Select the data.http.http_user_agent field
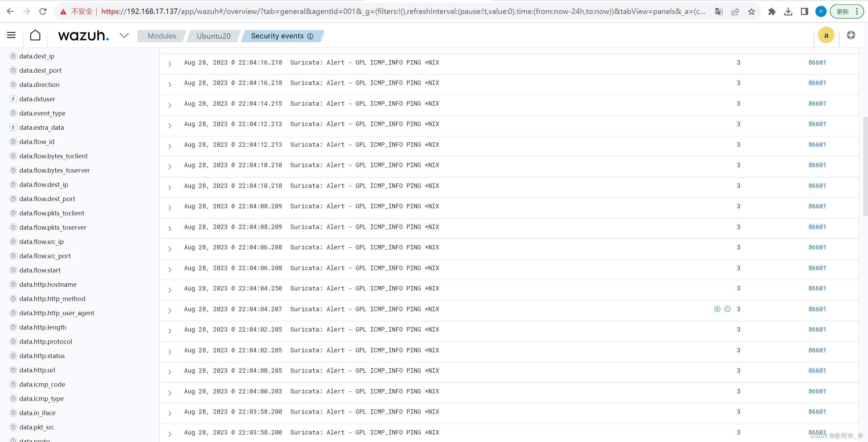868x442 pixels. pyautogui.click(x=57, y=313)
